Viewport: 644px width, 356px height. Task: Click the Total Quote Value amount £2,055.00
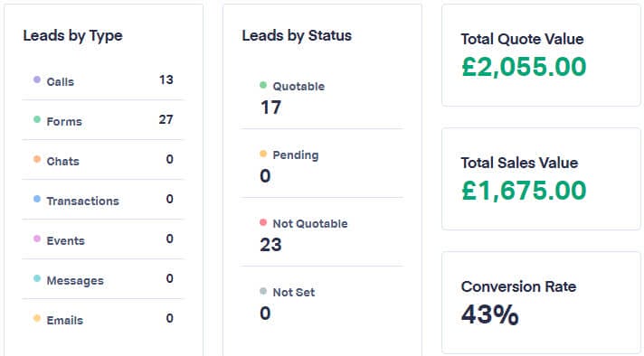click(x=524, y=67)
